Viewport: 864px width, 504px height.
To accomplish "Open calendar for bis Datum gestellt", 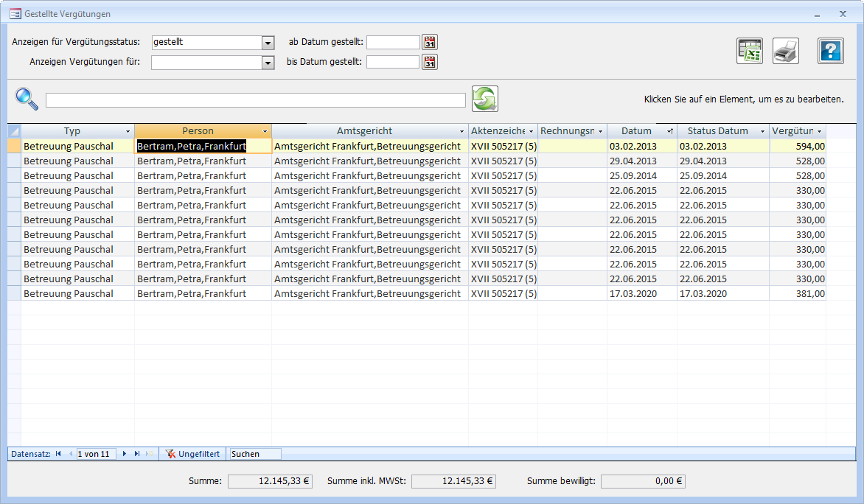I will pos(430,62).
